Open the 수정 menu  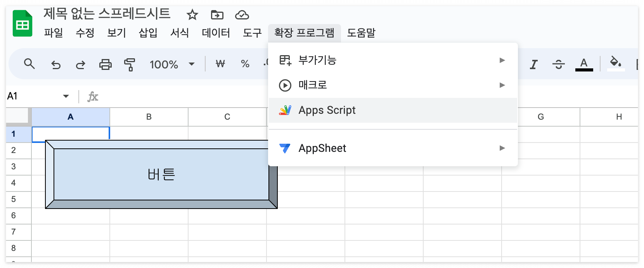tap(85, 33)
